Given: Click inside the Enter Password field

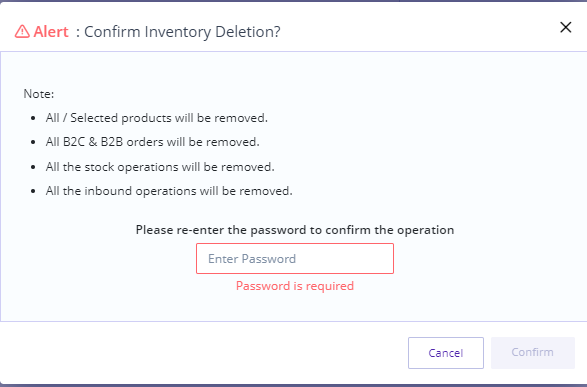Looking at the screenshot, I should pos(295,259).
